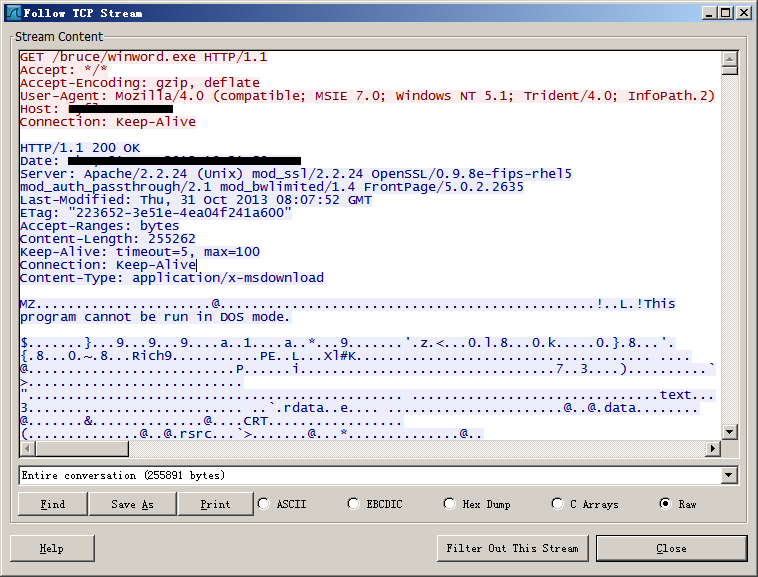Image resolution: width=758 pixels, height=577 pixels.
Task: Click the dropdown arrow beside conversation selector
Action: pyautogui.click(x=728, y=475)
